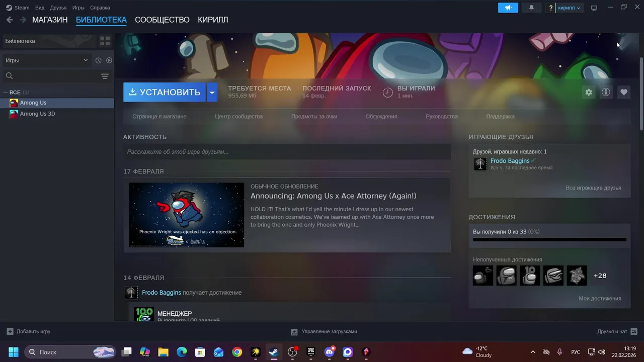This screenshot has height=362, width=644.
Task: Open library advanced filter icon
Action: (105, 76)
